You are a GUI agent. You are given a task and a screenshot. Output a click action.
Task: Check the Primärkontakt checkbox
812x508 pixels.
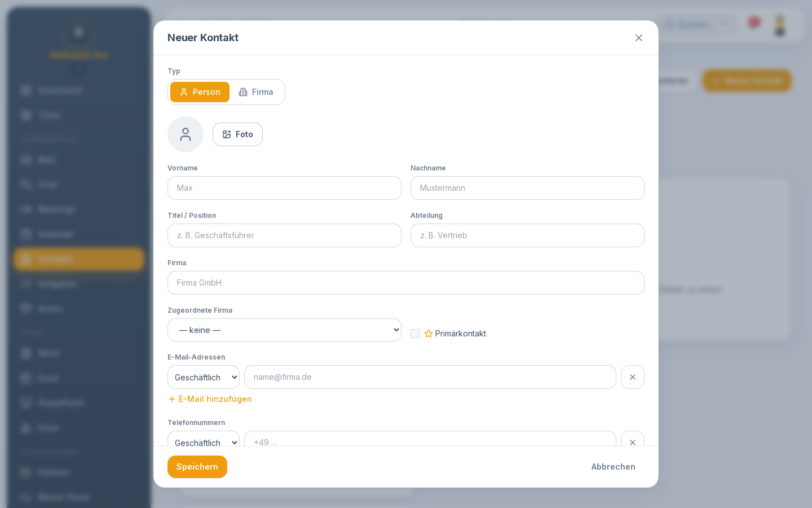click(x=415, y=334)
